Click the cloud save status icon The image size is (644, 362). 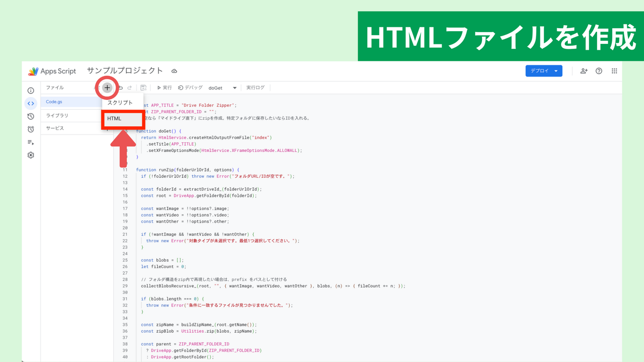[x=174, y=71]
